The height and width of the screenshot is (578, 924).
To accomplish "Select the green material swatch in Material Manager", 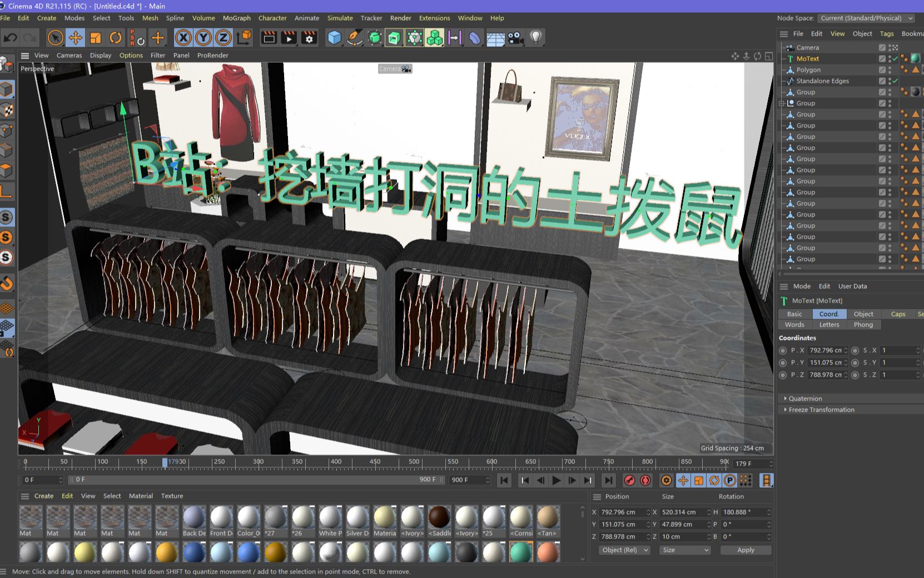I will pos(521,551).
